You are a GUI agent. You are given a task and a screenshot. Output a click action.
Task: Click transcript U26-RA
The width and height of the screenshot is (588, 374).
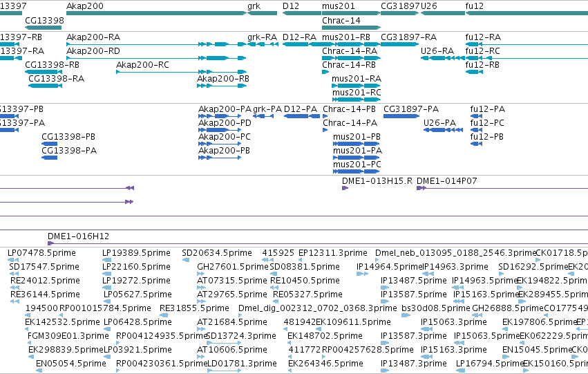click(x=443, y=58)
